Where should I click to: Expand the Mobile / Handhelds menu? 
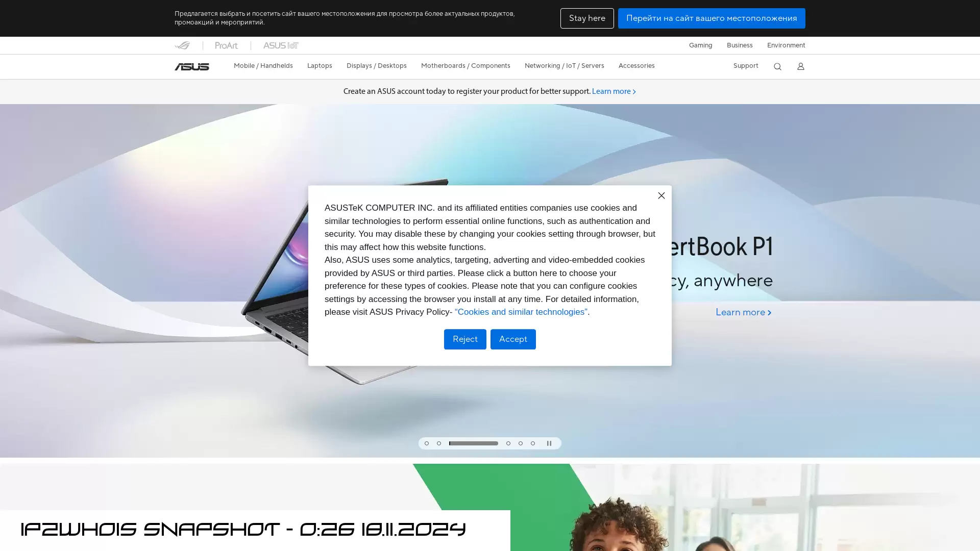tap(263, 65)
